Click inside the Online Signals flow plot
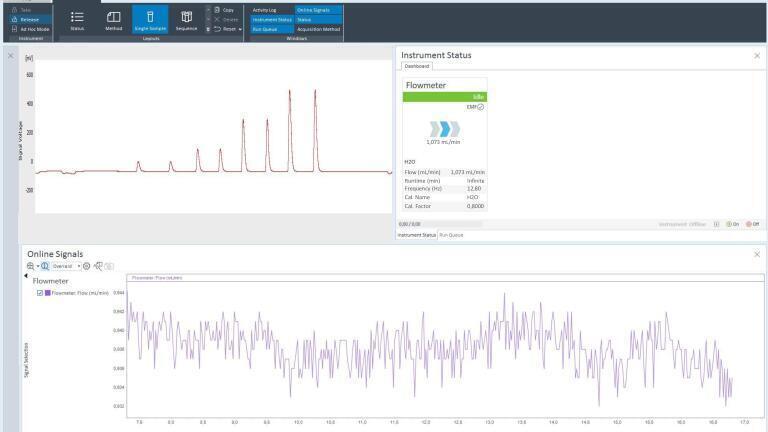Viewport: 768px width, 432px height. coord(445,350)
